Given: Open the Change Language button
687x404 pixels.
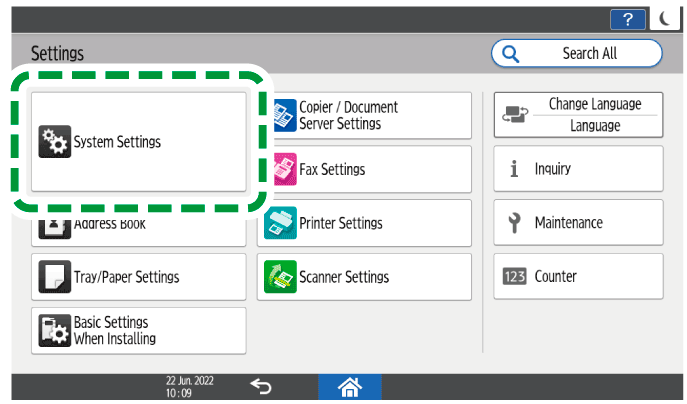Looking at the screenshot, I should (x=578, y=115).
